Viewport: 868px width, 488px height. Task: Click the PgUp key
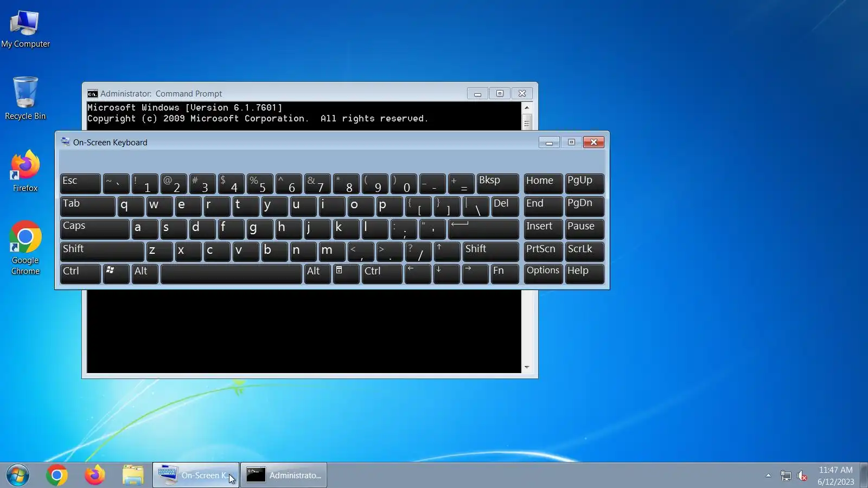tap(585, 184)
